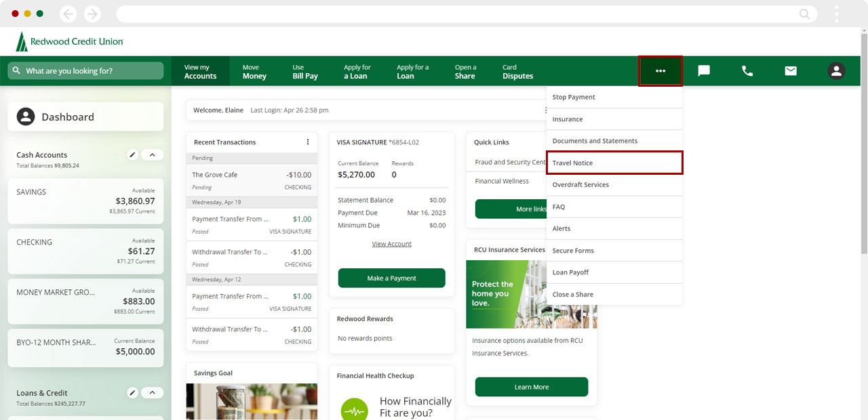Select Insurance from the menu
The image size is (868, 420).
(614, 119)
